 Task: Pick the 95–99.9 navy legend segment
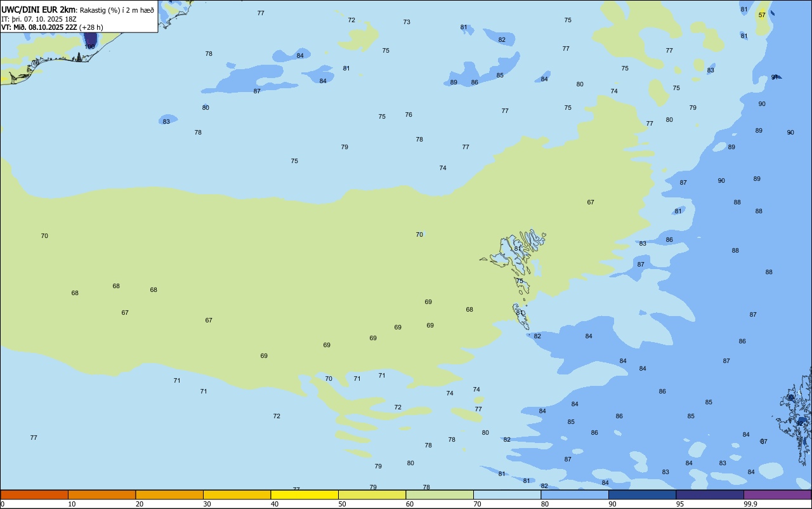(x=710, y=494)
